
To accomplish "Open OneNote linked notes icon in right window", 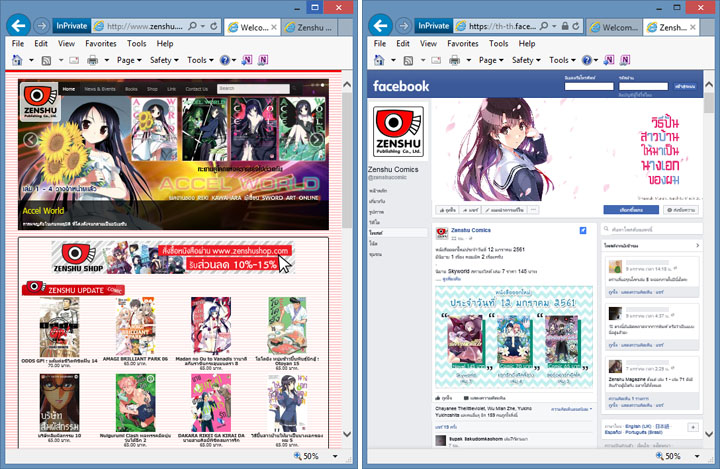I will tap(625, 60).
